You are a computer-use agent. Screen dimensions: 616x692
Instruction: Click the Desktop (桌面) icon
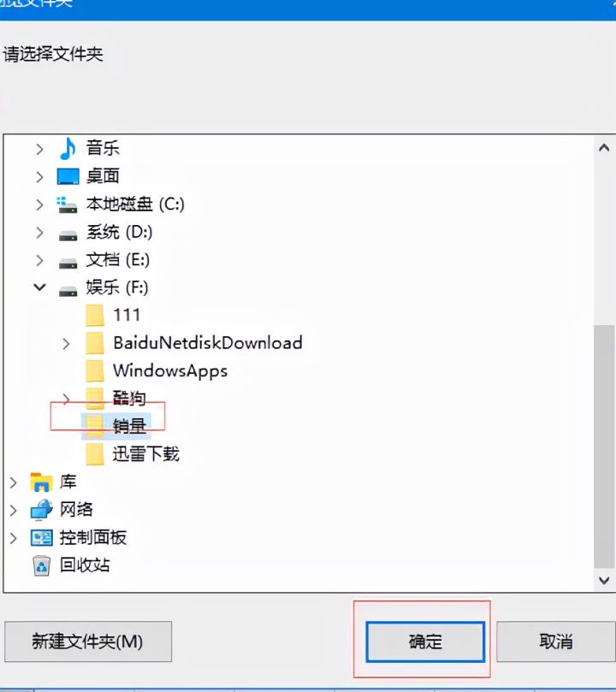pyautogui.click(x=68, y=176)
